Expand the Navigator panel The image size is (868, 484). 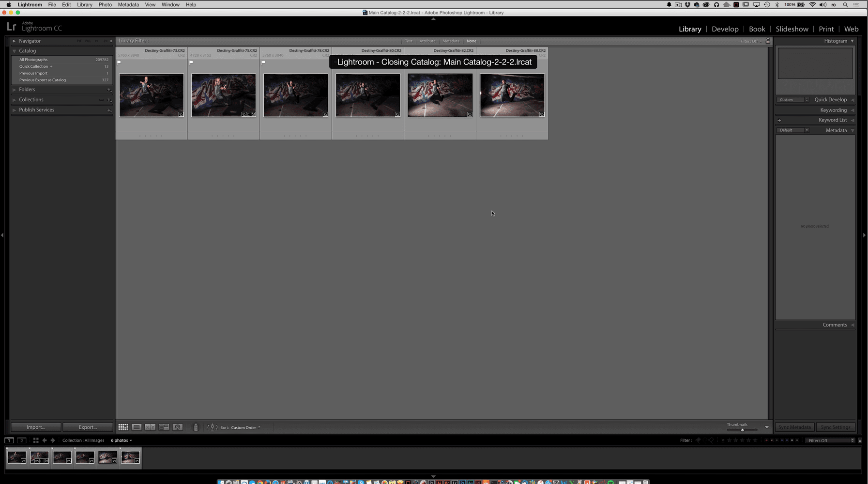tap(15, 41)
